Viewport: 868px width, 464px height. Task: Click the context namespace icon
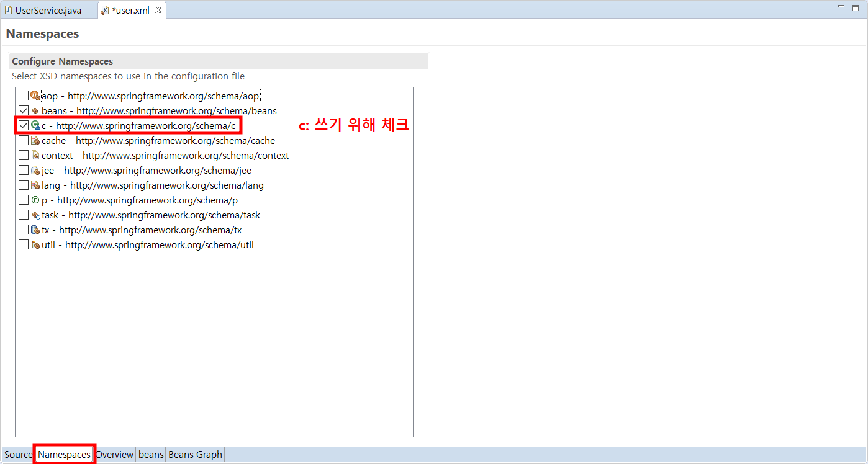point(35,156)
